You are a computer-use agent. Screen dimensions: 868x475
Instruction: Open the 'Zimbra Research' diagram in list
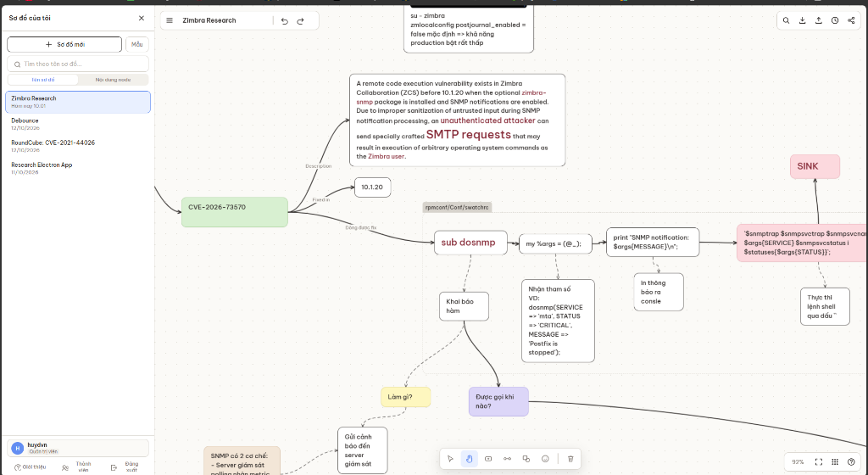coord(78,102)
